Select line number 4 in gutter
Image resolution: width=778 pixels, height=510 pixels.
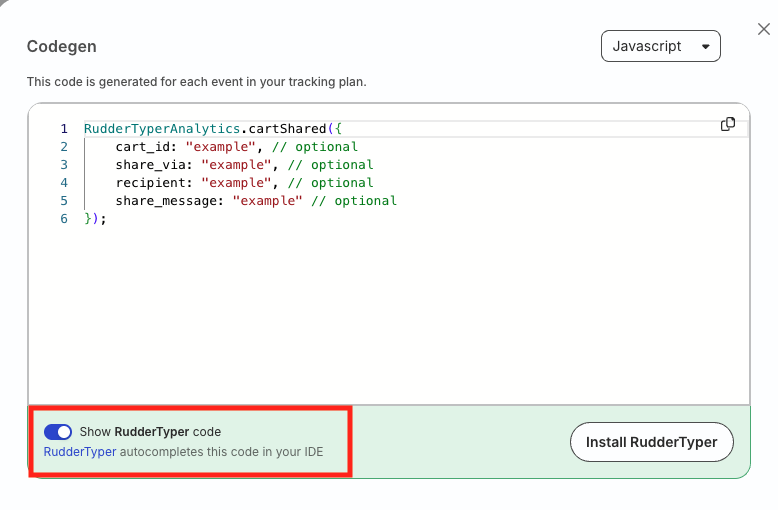[64, 183]
